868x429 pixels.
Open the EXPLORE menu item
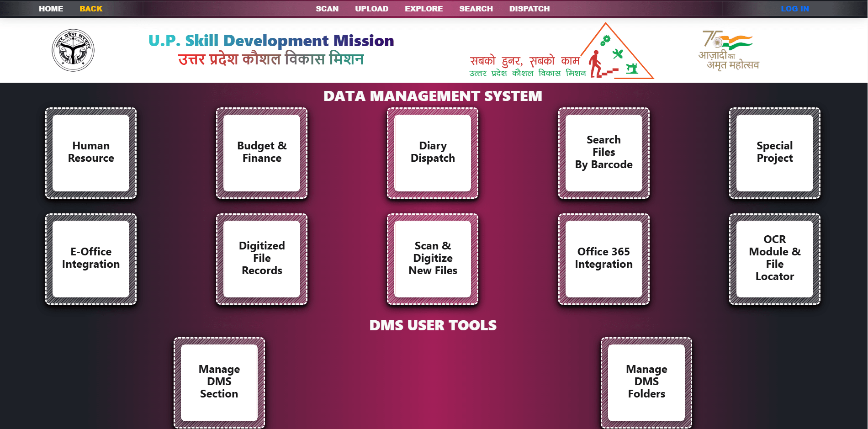[x=424, y=9]
